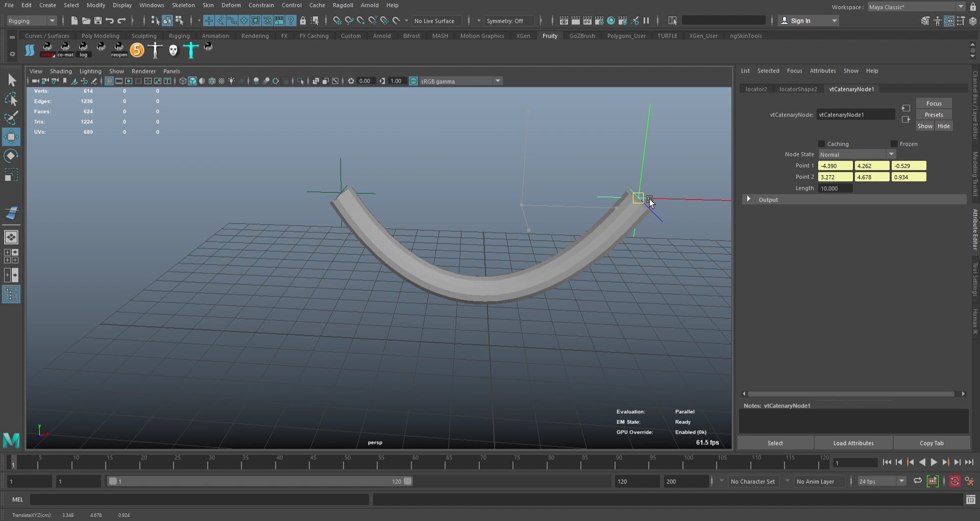
Task: Click the cyan character shelf icon
Action: click(190, 50)
